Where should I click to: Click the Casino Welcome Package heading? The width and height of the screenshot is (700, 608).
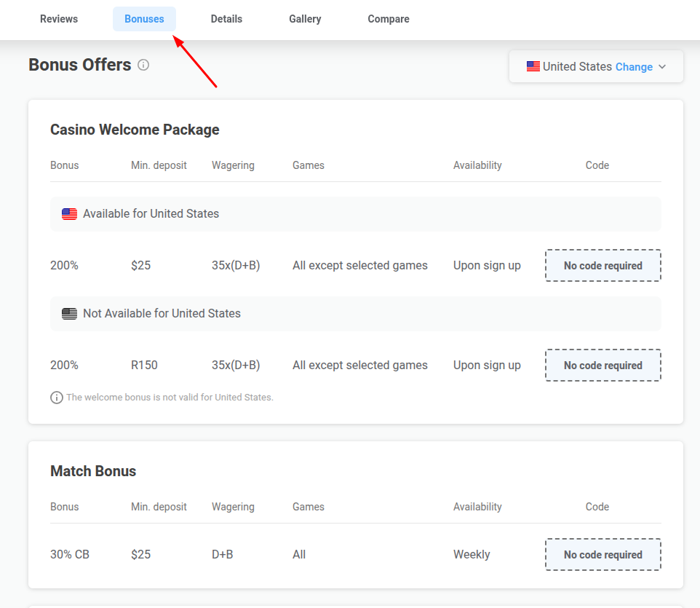[x=135, y=130]
